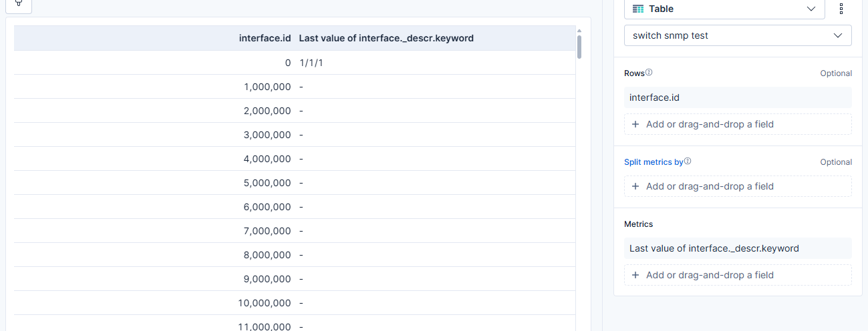
Task: Open the vertical three-dots layer menu
Action: 841,9
